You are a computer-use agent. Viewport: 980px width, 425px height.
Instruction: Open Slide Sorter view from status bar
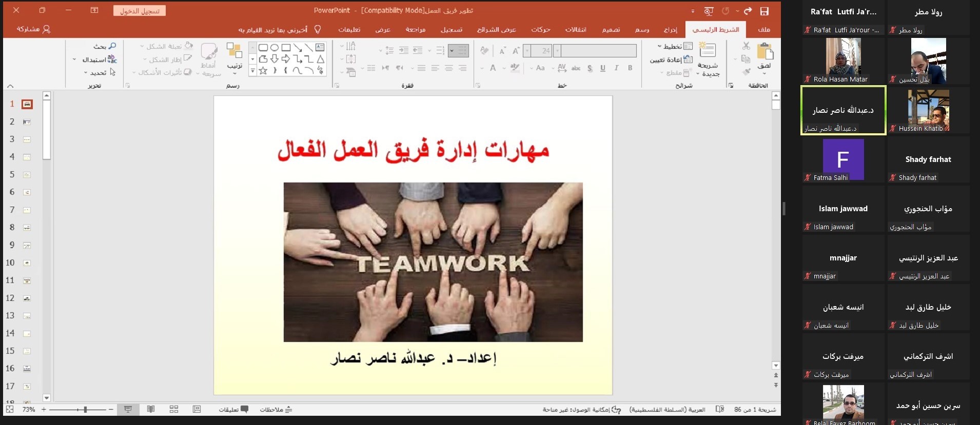(174, 409)
